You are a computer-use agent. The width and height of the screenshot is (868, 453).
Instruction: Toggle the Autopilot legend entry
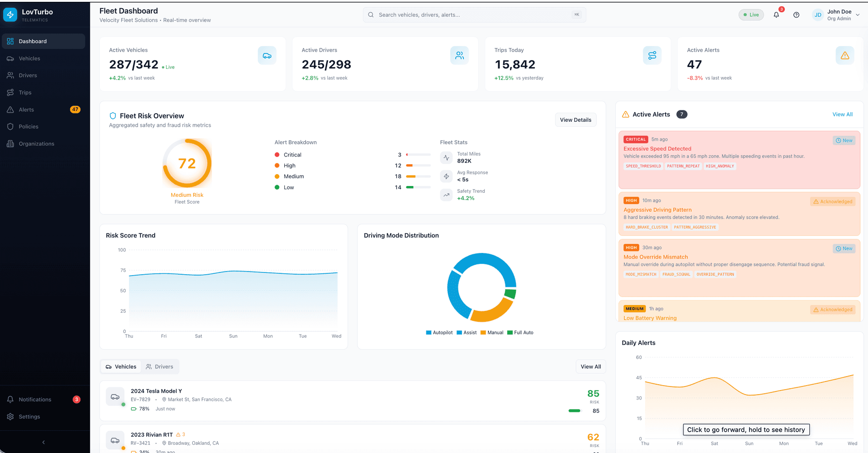pos(439,333)
